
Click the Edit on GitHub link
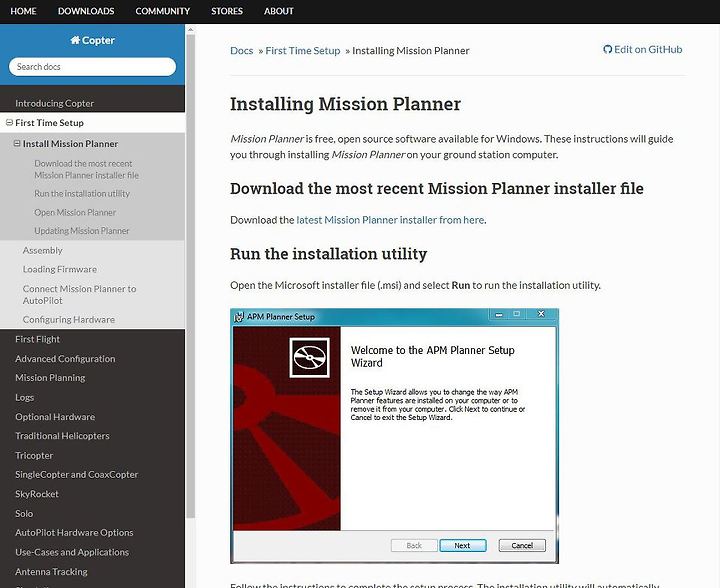coord(643,50)
